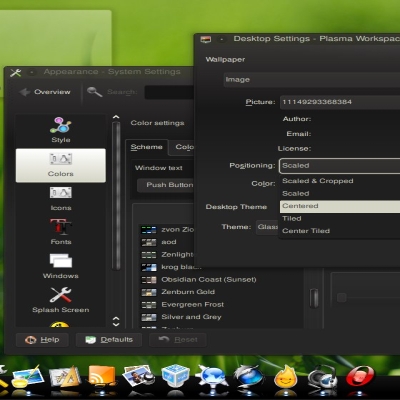Open the Konqueror globe-gear icon in dock
Viewport: 400px width, 400px height.
[212, 376]
